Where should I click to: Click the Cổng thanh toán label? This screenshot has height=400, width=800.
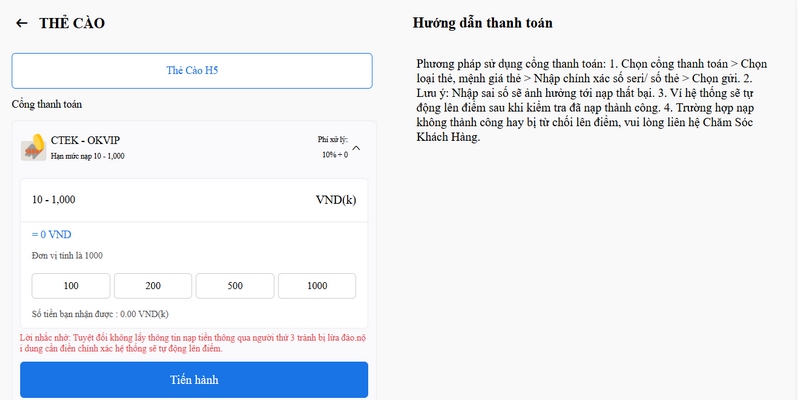pyautogui.click(x=47, y=105)
